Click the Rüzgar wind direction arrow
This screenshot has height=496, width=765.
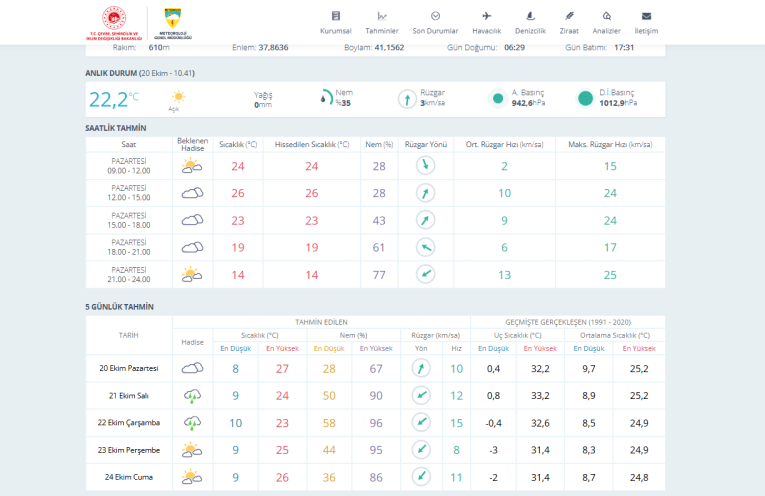click(407, 98)
